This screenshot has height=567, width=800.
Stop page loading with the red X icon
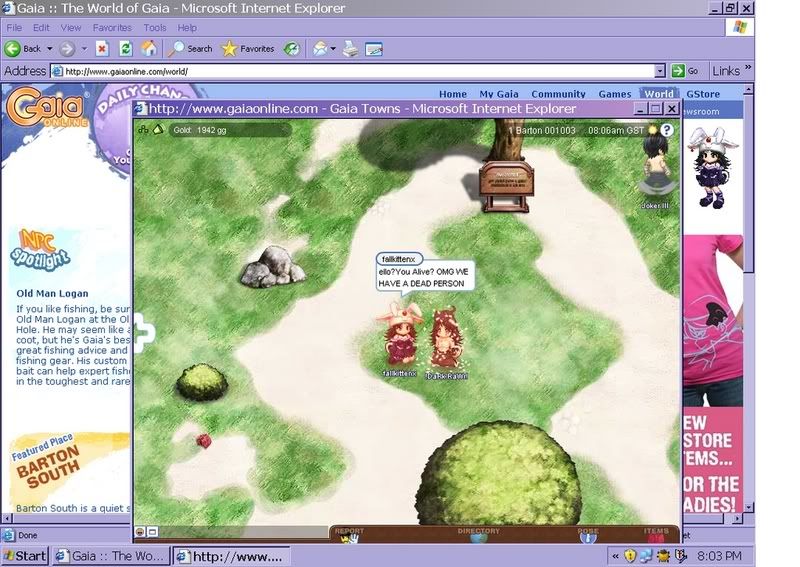[x=102, y=49]
